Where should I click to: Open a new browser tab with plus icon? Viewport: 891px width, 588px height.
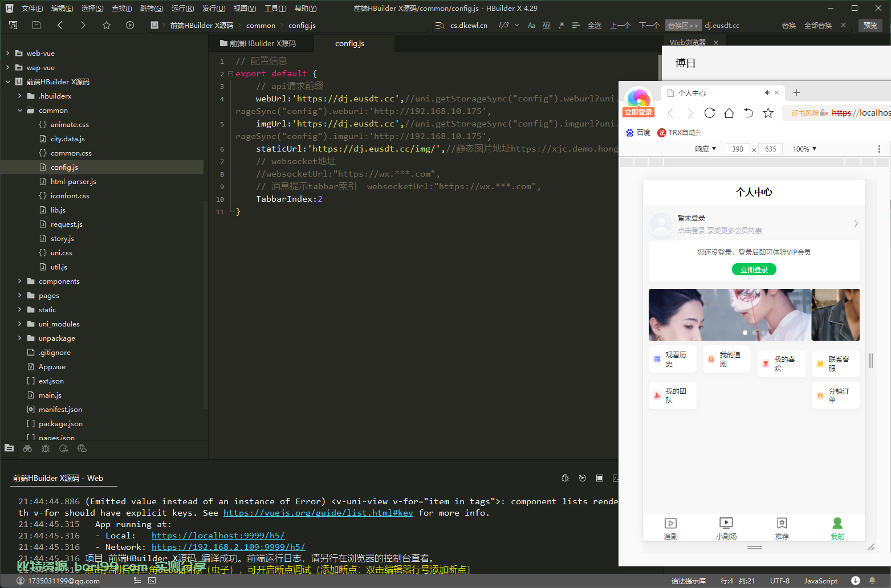[x=797, y=93]
